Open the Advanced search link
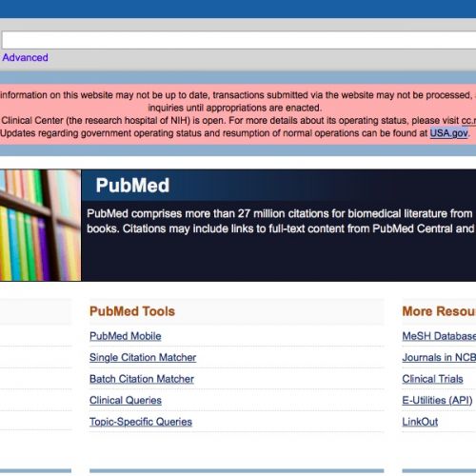This screenshot has width=476, height=476. tap(26, 57)
